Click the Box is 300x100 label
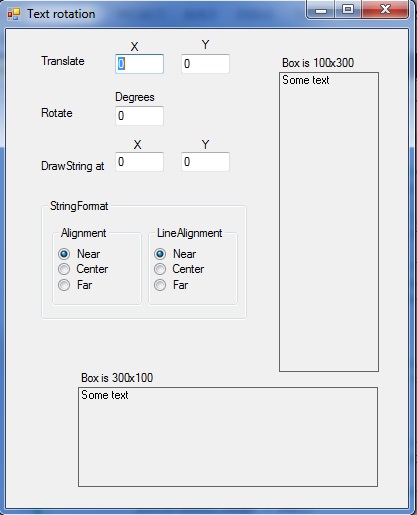This screenshot has height=515, width=417. coord(117,378)
